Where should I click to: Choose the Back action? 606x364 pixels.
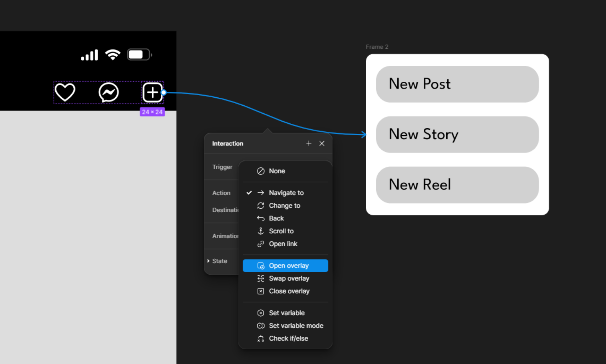pos(285,218)
